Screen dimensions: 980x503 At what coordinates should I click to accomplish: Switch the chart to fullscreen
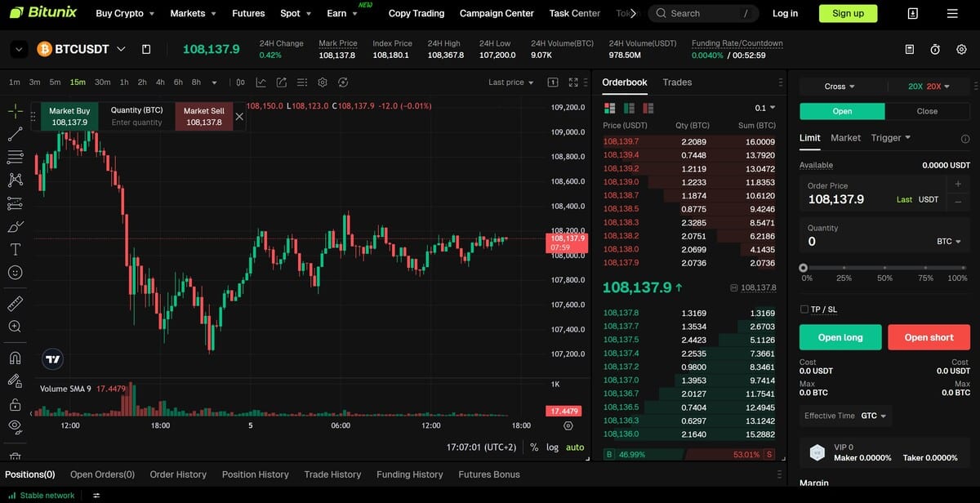573,82
